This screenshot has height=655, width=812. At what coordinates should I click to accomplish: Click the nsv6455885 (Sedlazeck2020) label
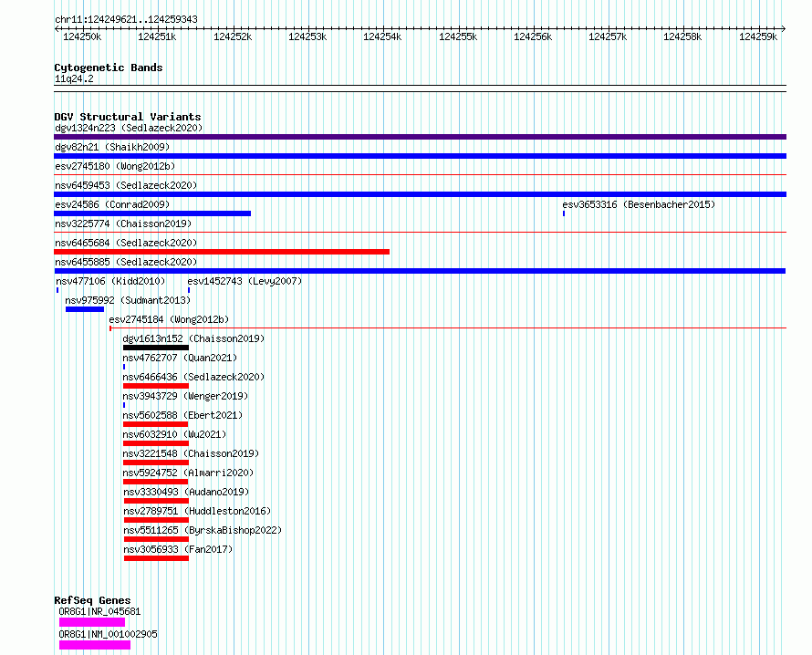(126, 262)
